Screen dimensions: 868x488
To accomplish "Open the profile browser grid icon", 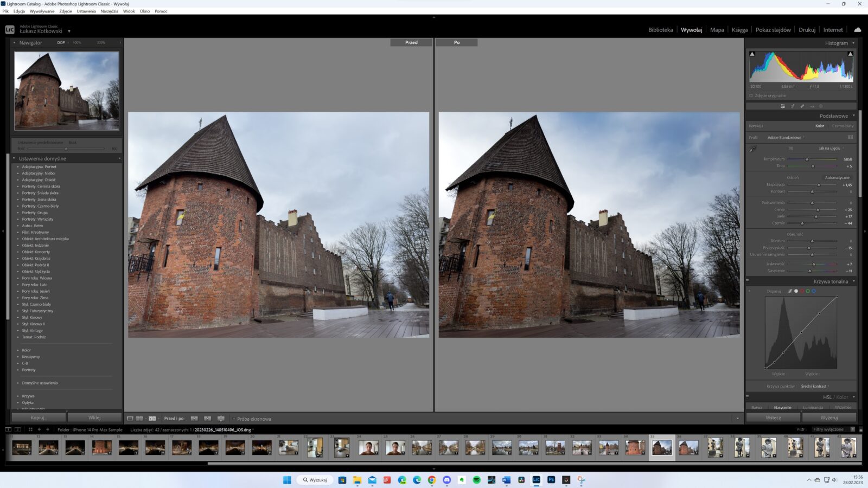I will tap(850, 137).
